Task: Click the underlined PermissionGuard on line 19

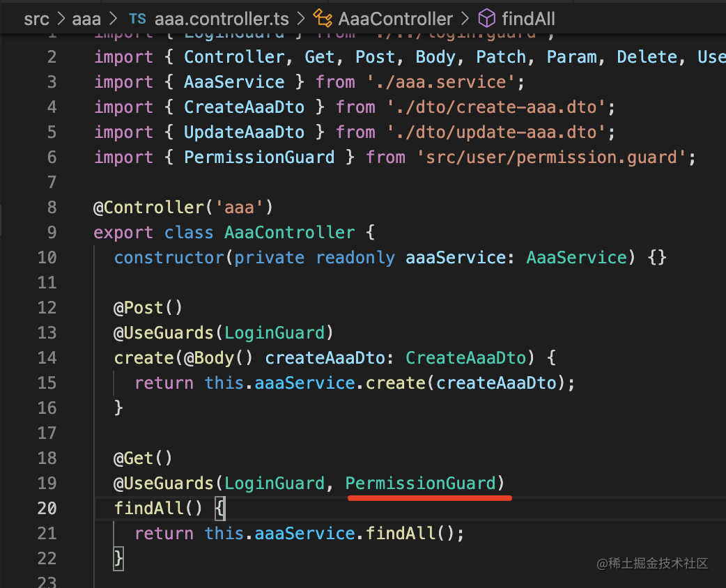Action: point(420,483)
